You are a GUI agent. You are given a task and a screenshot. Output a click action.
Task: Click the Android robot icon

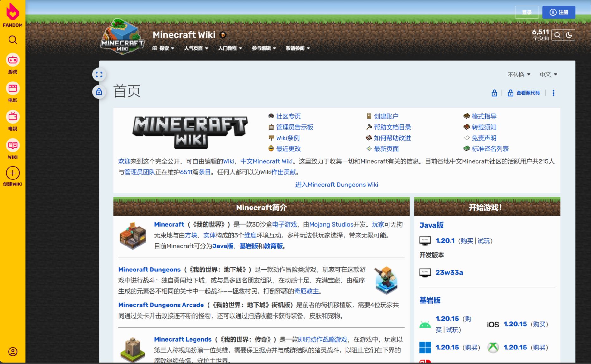(425, 324)
